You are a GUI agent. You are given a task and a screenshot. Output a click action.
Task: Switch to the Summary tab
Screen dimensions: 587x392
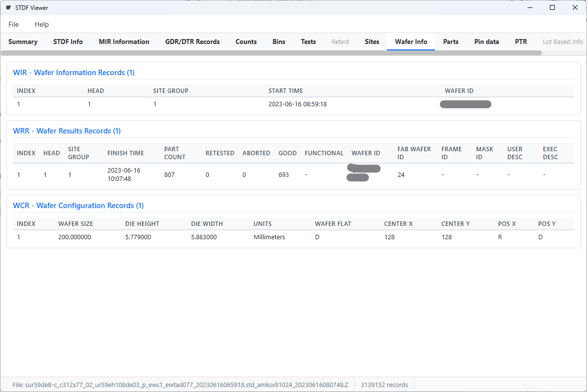(x=23, y=42)
